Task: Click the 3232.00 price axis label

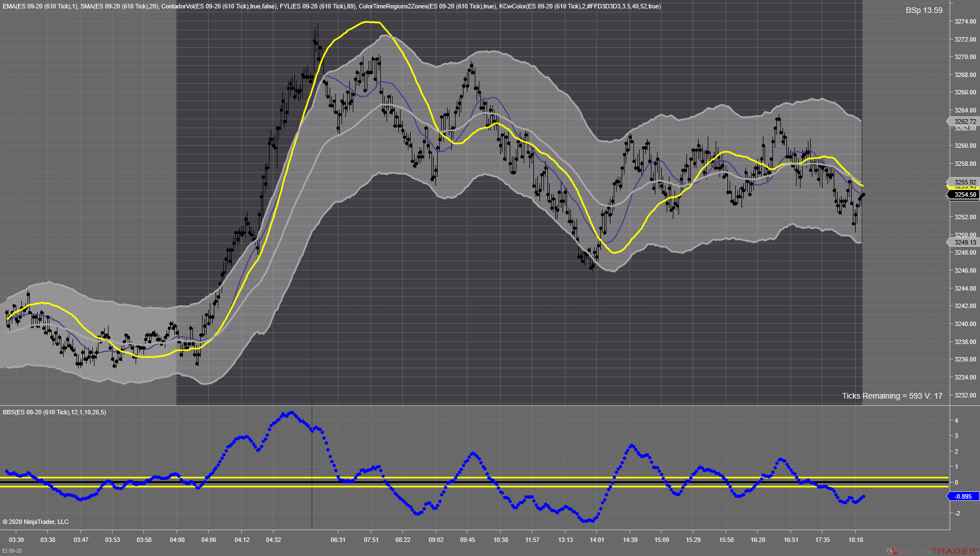Action: pos(965,396)
